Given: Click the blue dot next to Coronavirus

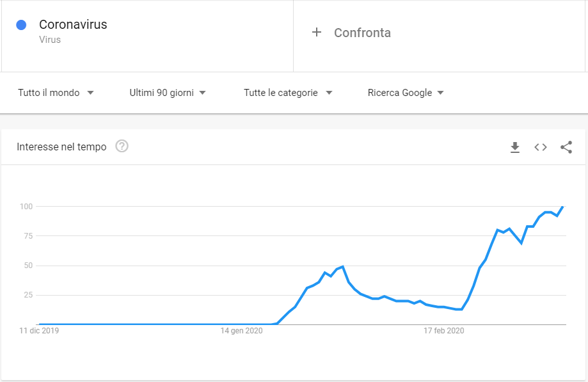Looking at the screenshot, I should (x=21, y=25).
